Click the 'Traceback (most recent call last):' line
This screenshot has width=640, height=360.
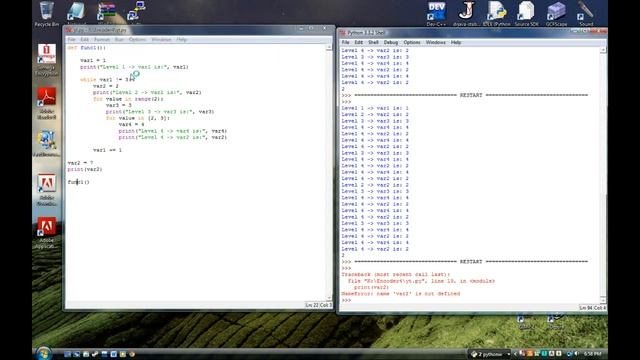(x=396, y=275)
